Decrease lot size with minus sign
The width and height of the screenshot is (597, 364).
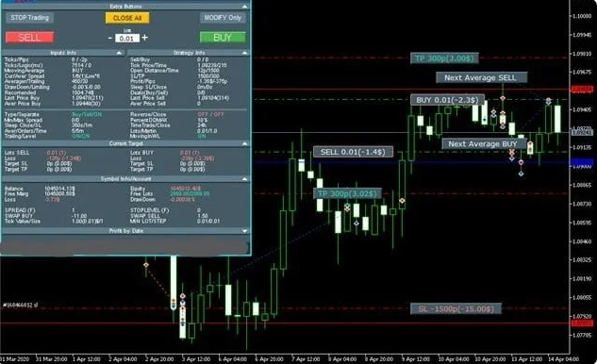point(110,38)
